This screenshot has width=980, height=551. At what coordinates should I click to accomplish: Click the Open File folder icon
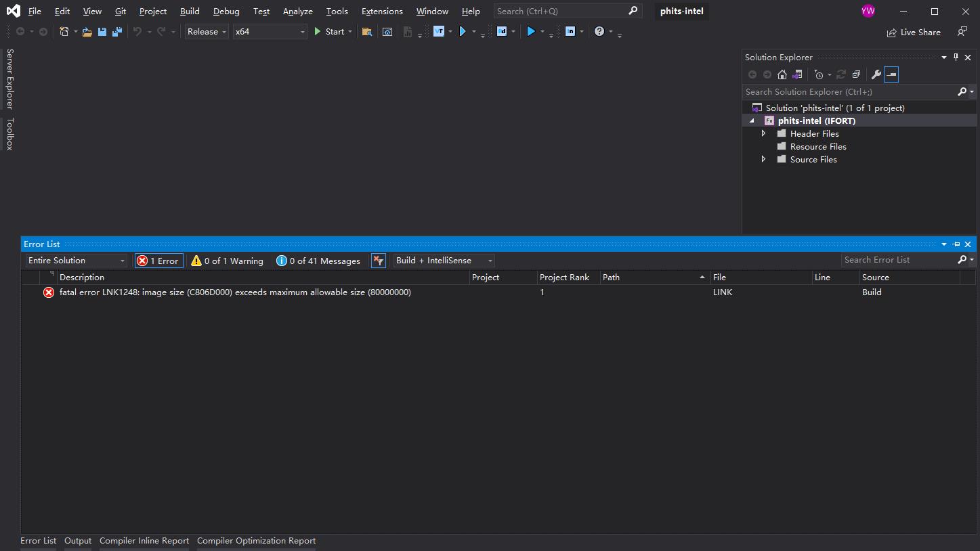87,32
